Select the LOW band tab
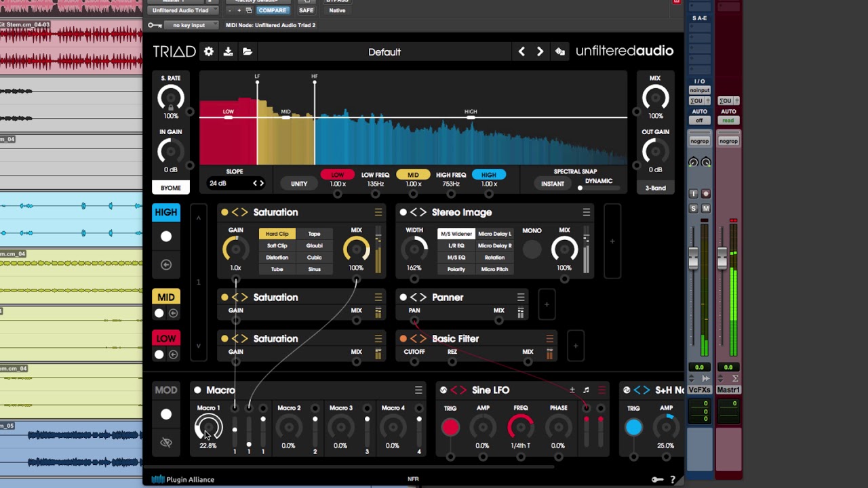Viewport: 868px width, 488px height. coord(166,338)
